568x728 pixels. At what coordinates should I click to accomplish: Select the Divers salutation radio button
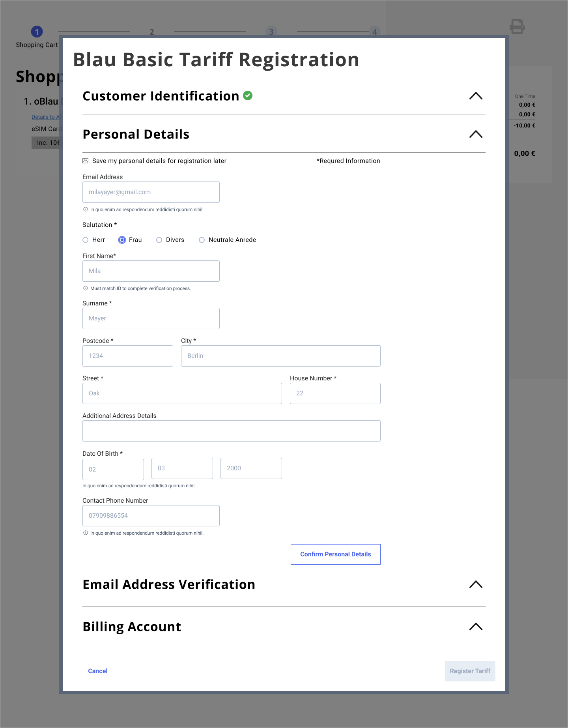coord(159,240)
